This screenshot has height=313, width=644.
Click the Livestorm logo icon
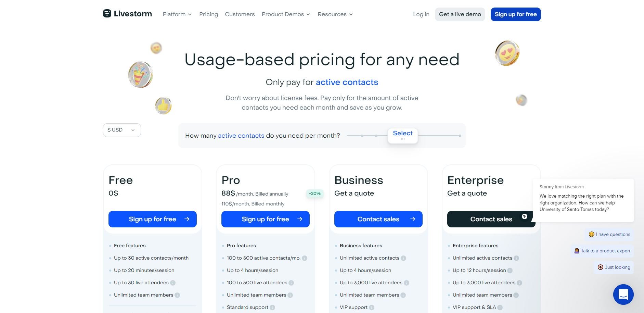point(107,14)
